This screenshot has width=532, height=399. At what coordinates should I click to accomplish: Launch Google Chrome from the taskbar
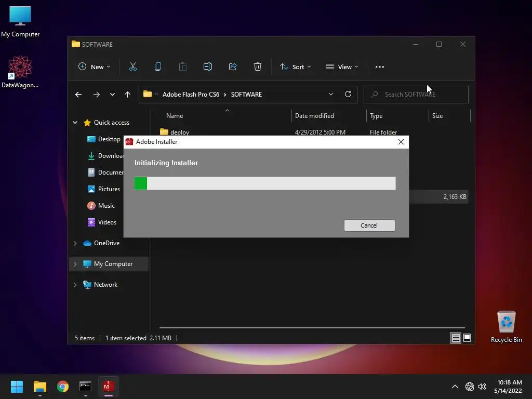[x=62, y=387]
